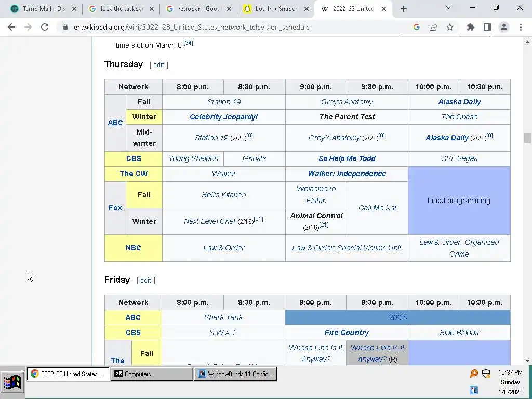Open Young Sheldon link

coord(193,158)
